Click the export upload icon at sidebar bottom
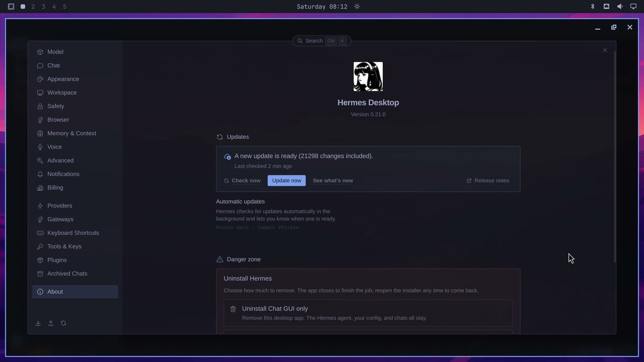This screenshot has height=362, width=644. click(x=51, y=323)
